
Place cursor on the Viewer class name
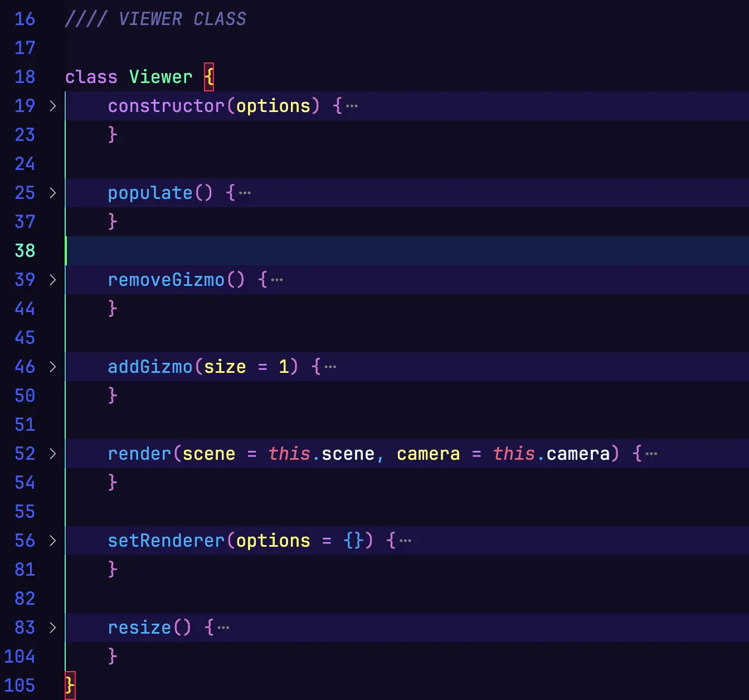point(160,77)
